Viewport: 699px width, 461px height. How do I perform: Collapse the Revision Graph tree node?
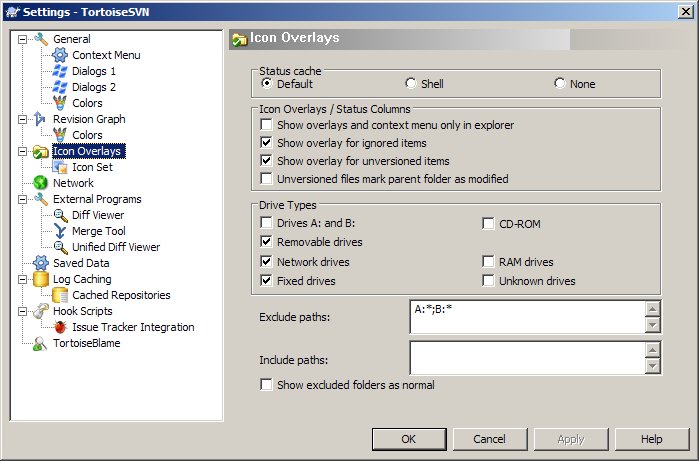click(x=22, y=119)
